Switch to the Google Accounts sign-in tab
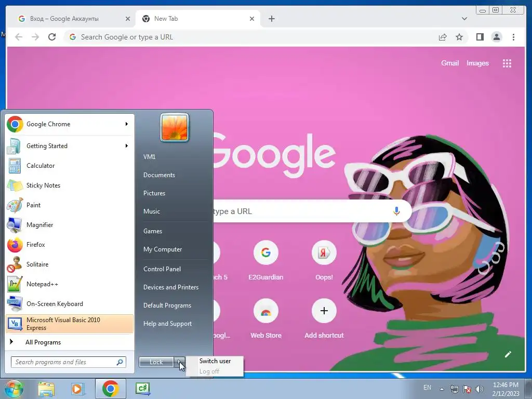Viewport: 532px width, 399px height. 71,19
